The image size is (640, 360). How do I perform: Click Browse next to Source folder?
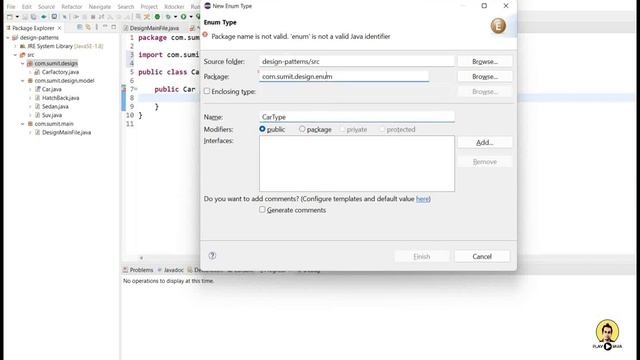pos(484,61)
